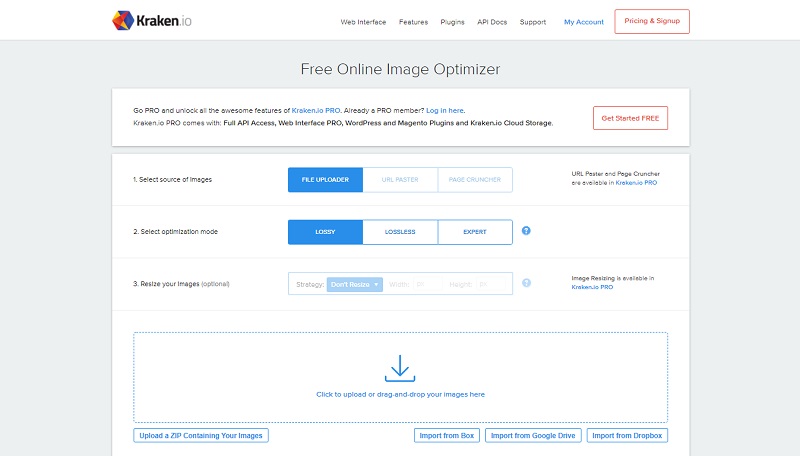The height and width of the screenshot is (456, 800).
Task: Click the Kraken.io logo
Action: (152, 21)
